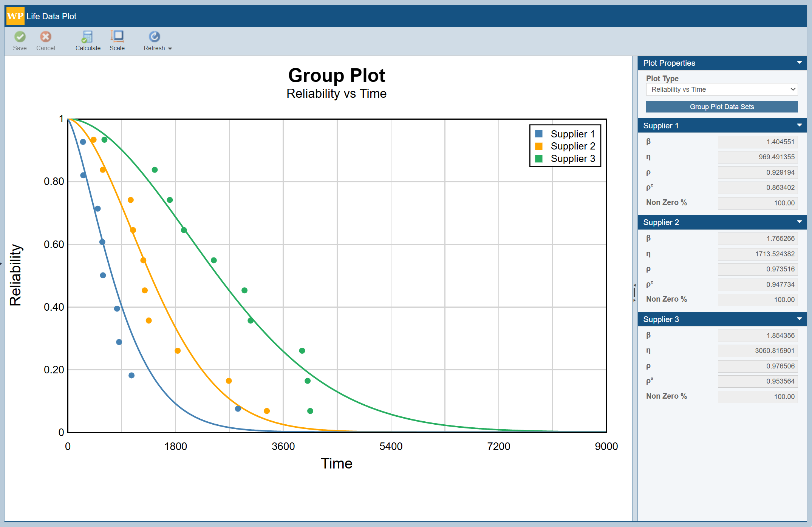Open the Refresh dropdown arrow

click(x=170, y=48)
